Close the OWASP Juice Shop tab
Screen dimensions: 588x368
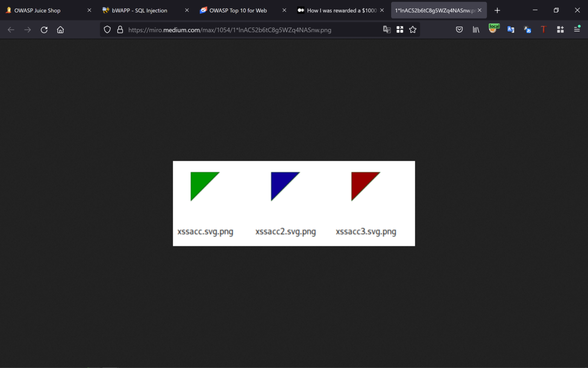click(89, 10)
